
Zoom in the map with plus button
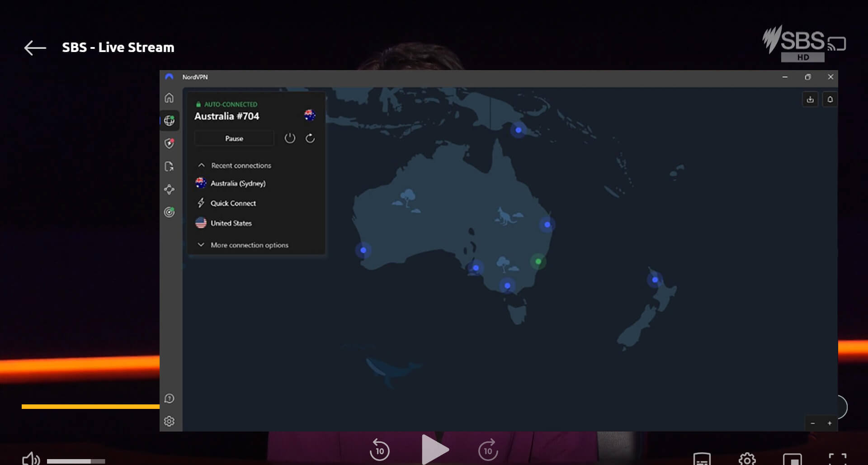coord(830,423)
